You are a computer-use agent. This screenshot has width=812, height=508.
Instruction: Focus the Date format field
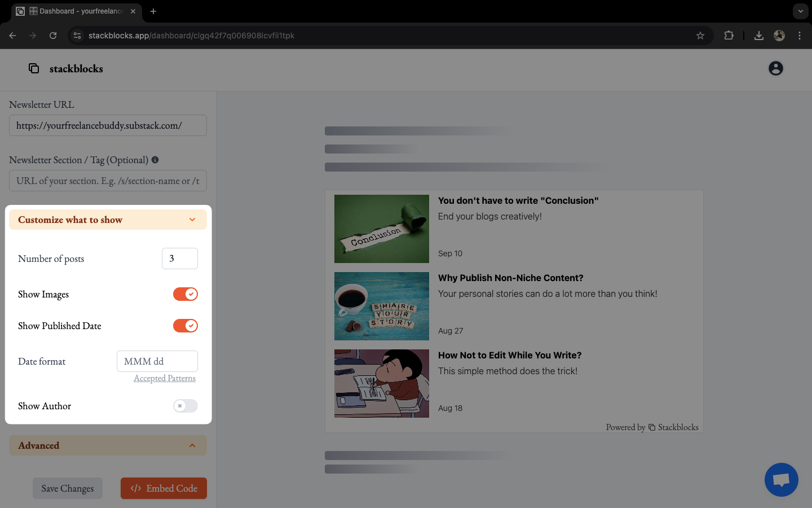coord(157,361)
